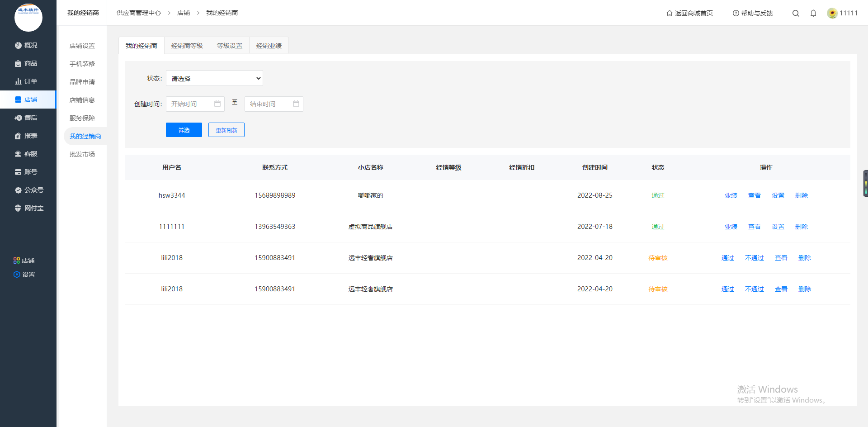Open the 公众号 sidebar item
This screenshot has width=868, height=427.
[29, 190]
